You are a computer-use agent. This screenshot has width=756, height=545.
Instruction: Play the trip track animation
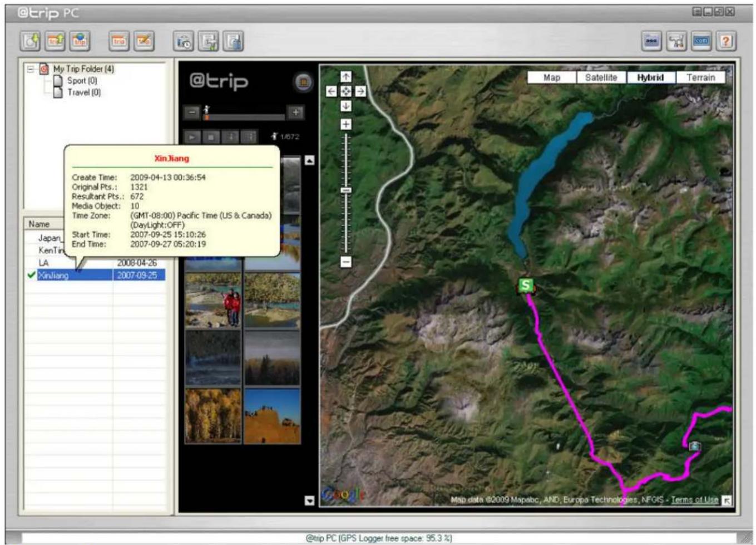[192, 137]
